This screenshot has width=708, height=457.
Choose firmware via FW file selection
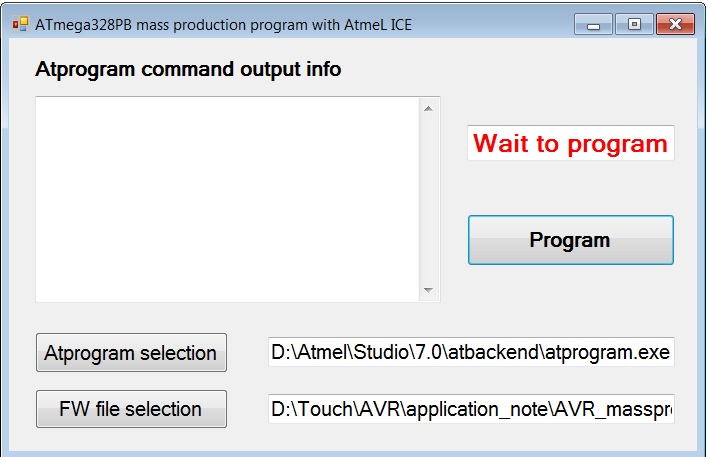[x=131, y=409]
